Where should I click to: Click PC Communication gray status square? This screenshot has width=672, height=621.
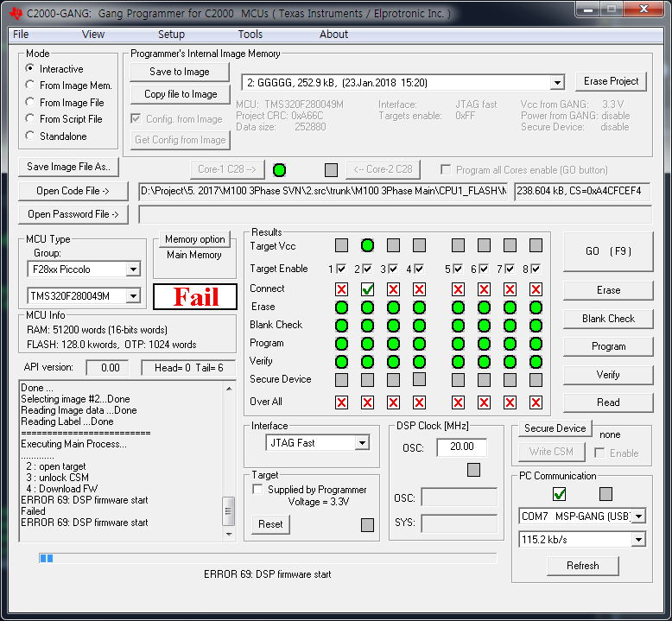pyautogui.click(x=605, y=494)
